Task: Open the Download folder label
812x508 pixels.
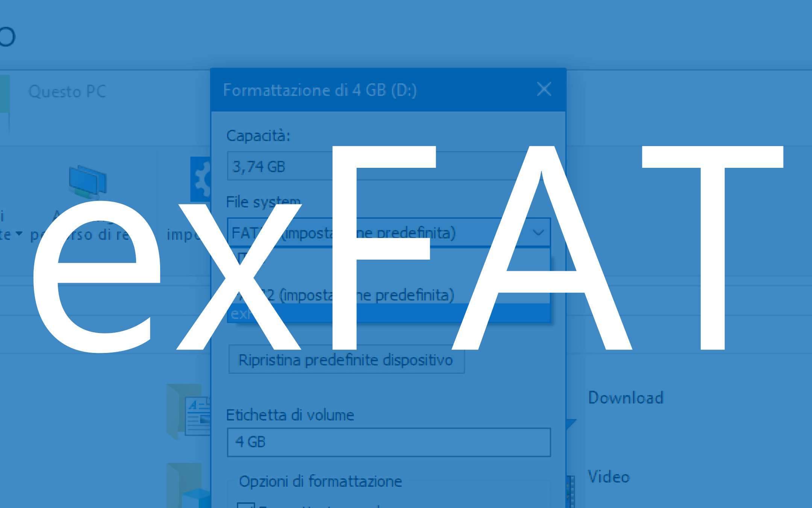Action: click(x=626, y=398)
